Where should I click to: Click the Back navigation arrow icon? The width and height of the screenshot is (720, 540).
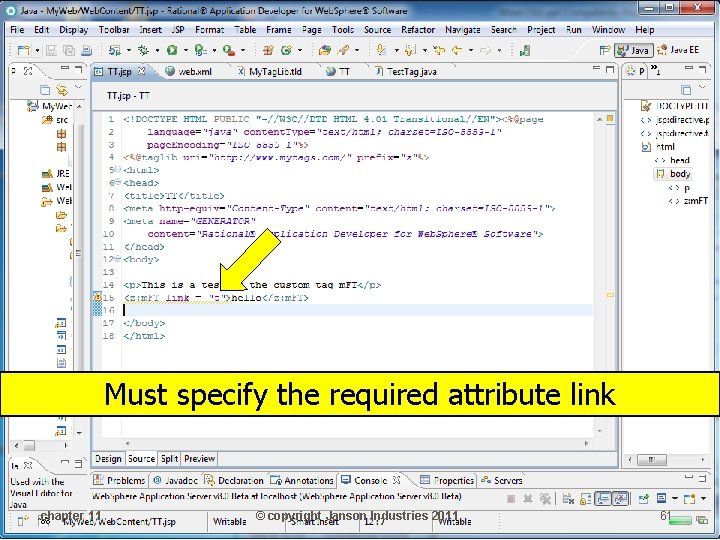pyautogui.click(x=457, y=50)
